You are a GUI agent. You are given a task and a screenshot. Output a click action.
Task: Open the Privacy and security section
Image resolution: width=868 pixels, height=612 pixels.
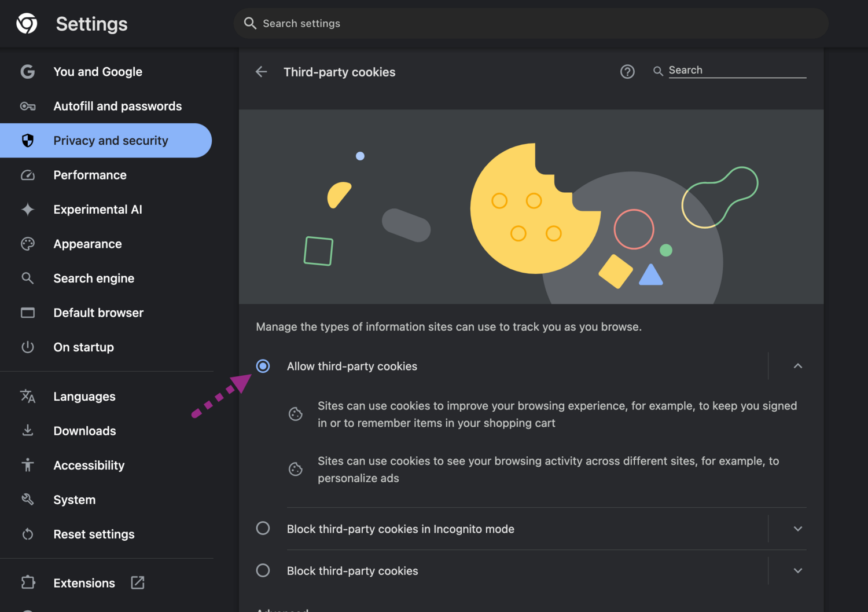(110, 141)
